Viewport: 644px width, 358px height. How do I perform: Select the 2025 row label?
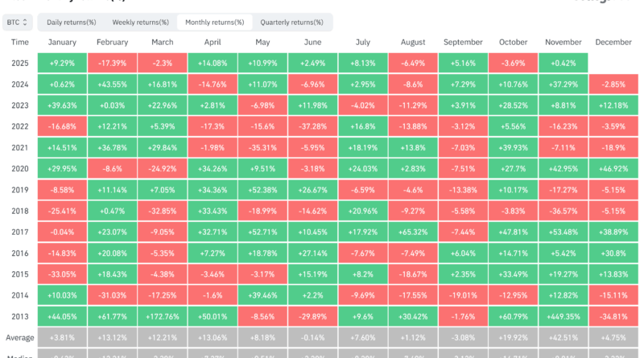[x=20, y=63]
